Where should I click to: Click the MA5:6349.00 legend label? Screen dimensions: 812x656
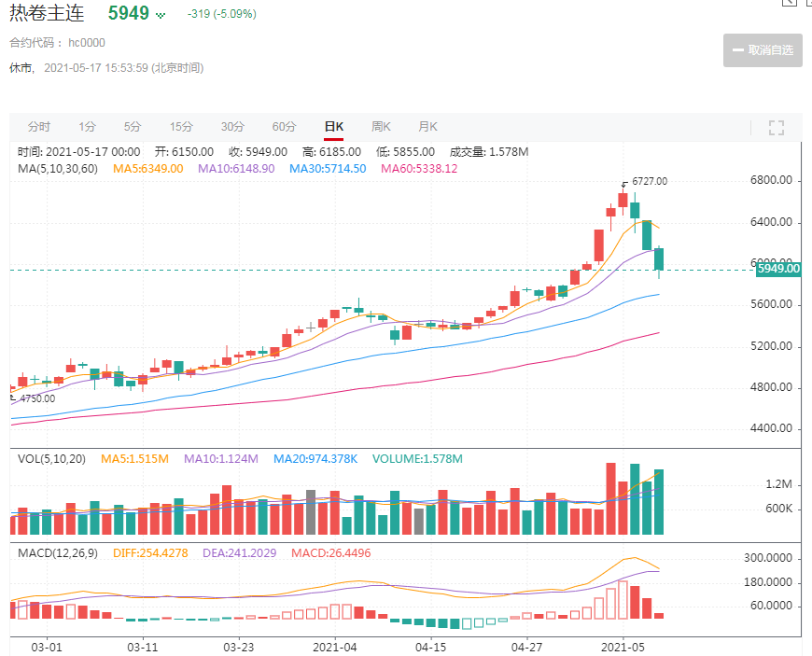coord(148,169)
